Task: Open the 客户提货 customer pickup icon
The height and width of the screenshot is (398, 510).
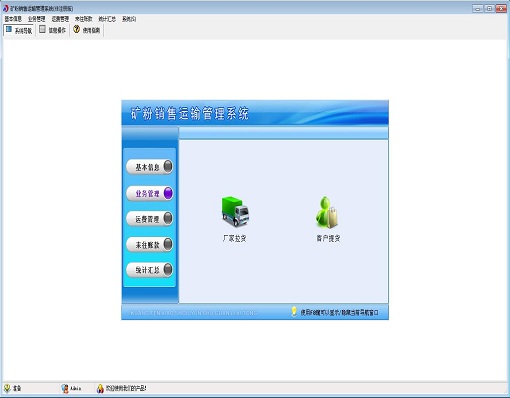Action: coord(327,212)
